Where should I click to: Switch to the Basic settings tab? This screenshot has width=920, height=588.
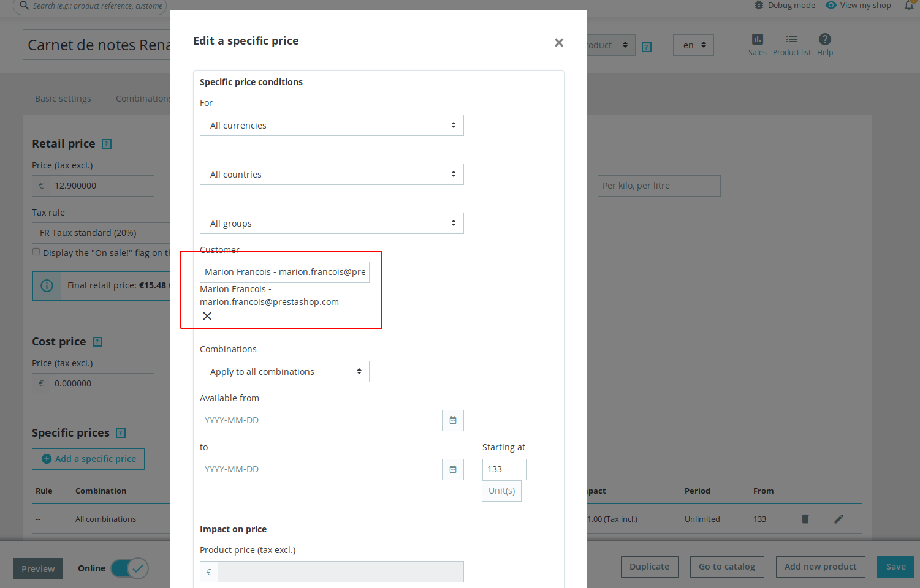63,98
